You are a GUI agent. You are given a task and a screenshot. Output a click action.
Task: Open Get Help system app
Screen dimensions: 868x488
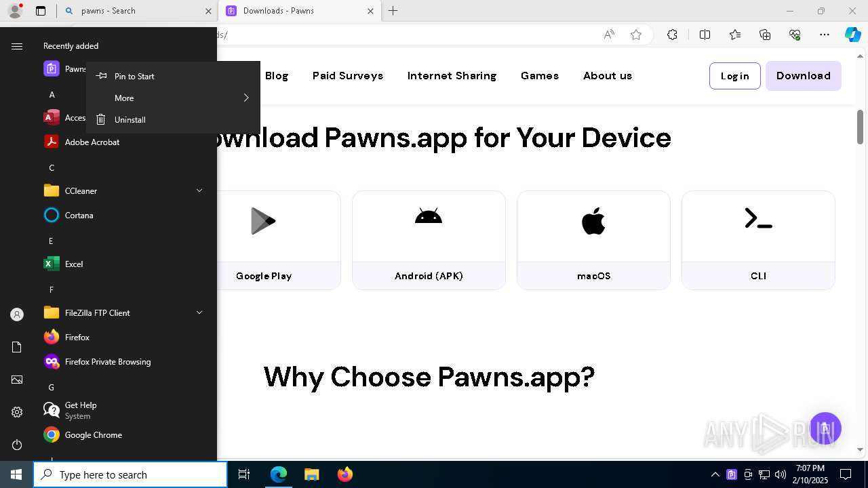coord(70,410)
